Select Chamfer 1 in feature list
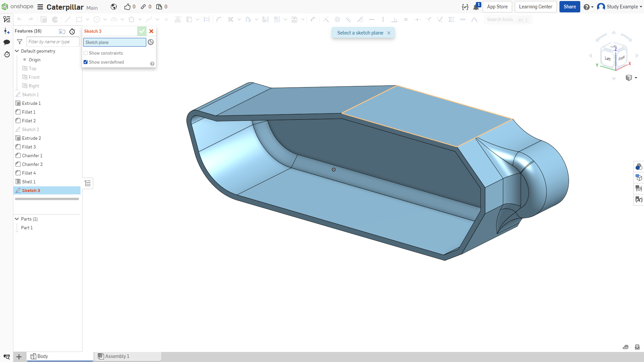Image resolution: width=644 pixels, height=362 pixels. 32,156
